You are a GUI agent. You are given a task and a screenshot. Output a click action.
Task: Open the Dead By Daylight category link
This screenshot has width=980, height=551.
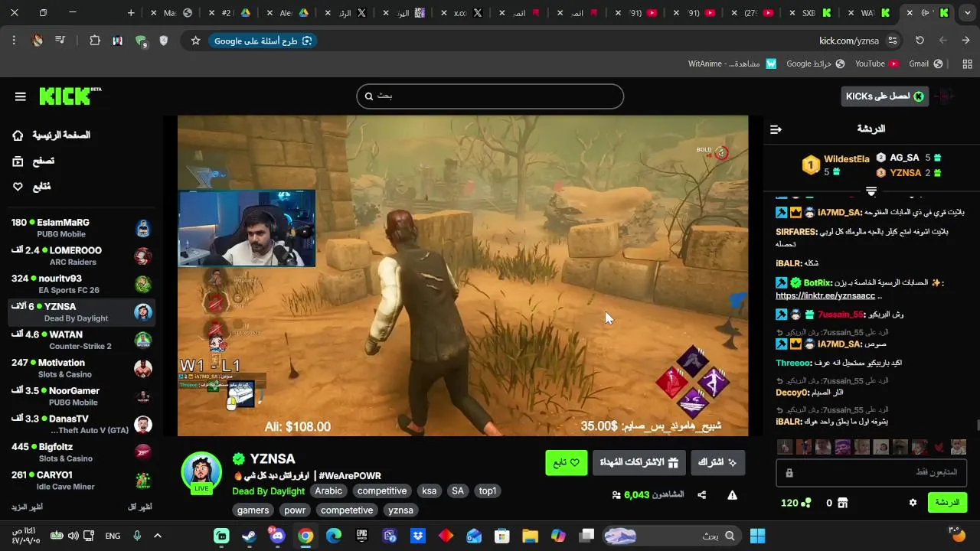tap(268, 491)
